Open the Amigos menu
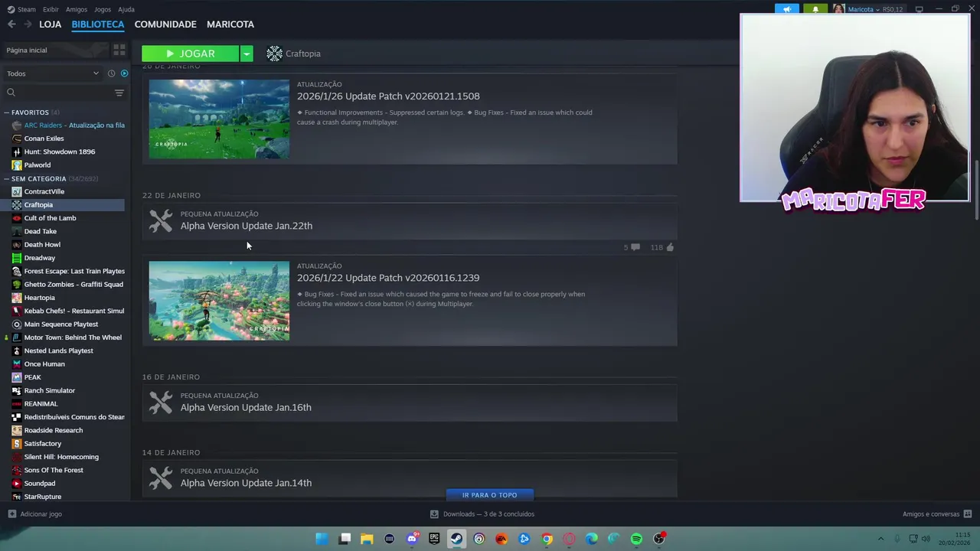 (x=77, y=9)
